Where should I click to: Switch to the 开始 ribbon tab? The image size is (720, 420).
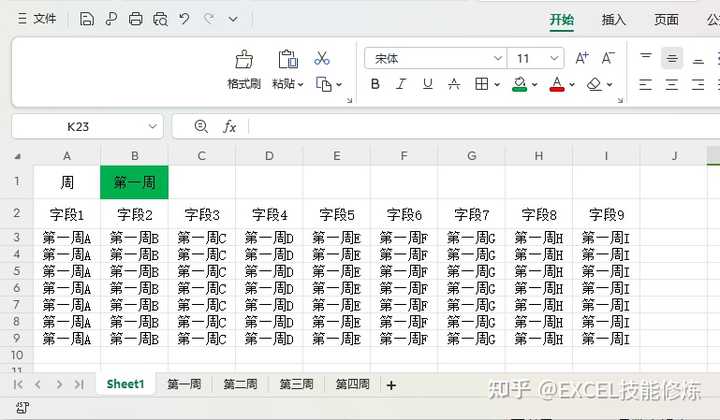(x=562, y=20)
